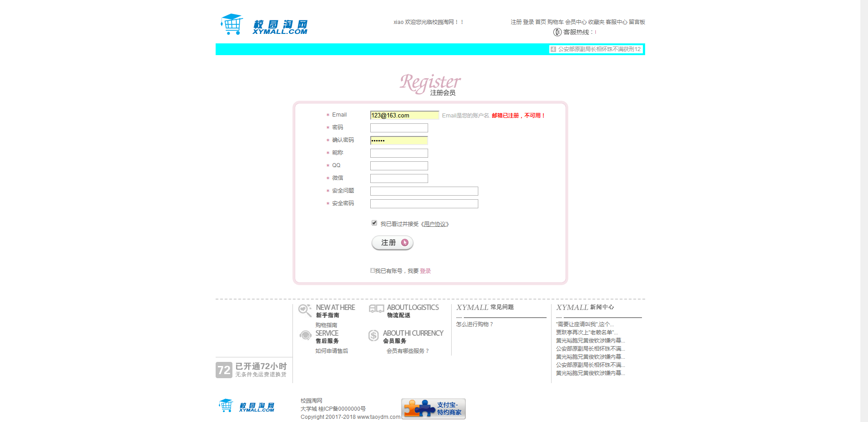This screenshot has height=422, width=868.
Task: Click the numbered 4 icon in news ticker
Action: (553, 49)
